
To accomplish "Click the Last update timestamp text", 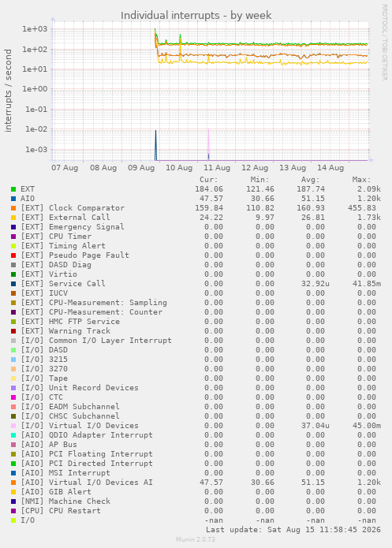I will coord(293,530).
